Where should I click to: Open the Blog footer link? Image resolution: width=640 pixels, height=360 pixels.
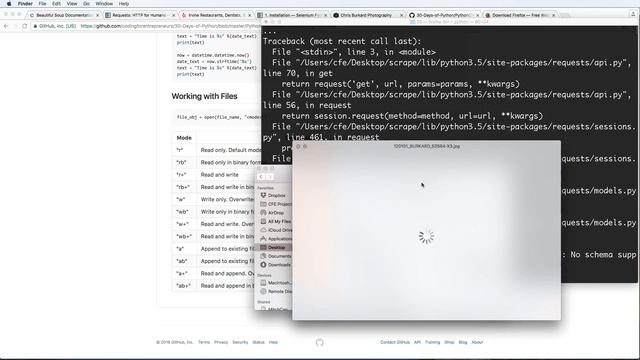click(462, 342)
